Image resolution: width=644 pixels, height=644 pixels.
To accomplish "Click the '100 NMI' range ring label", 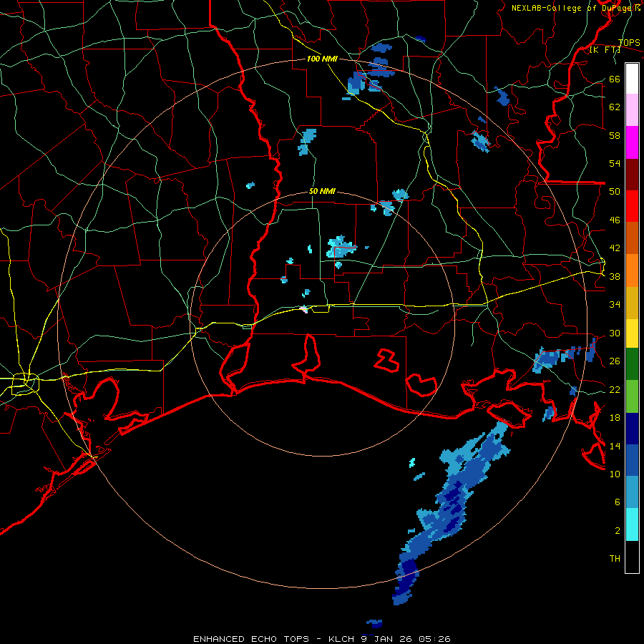I will [x=322, y=59].
